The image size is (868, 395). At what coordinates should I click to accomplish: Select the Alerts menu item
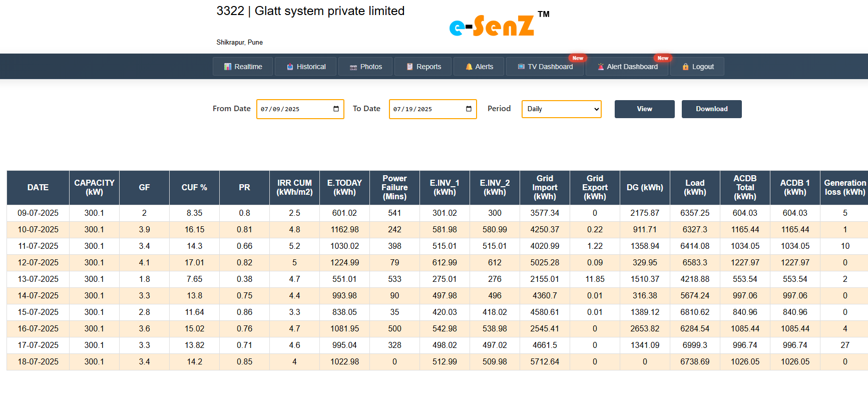point(479,67)
